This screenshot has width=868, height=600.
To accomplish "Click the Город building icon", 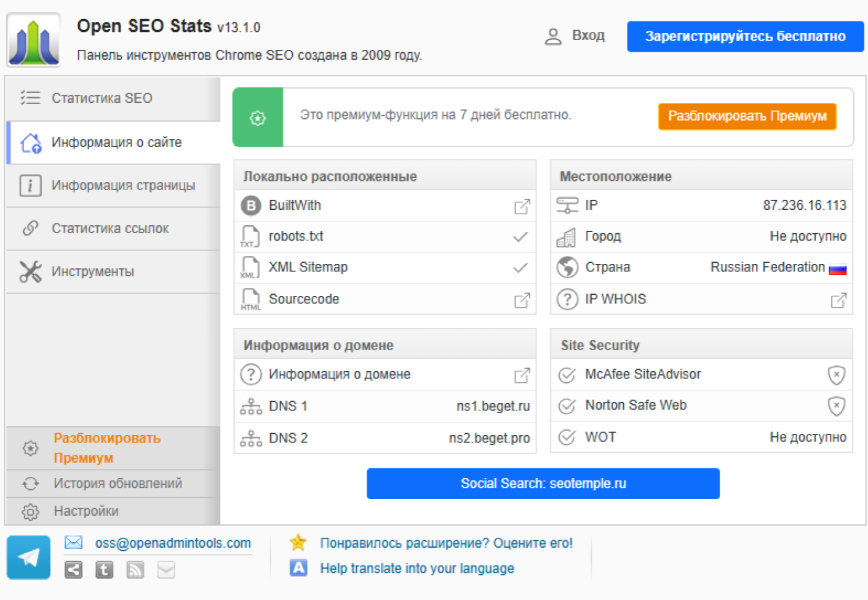I will pos(566,237).
